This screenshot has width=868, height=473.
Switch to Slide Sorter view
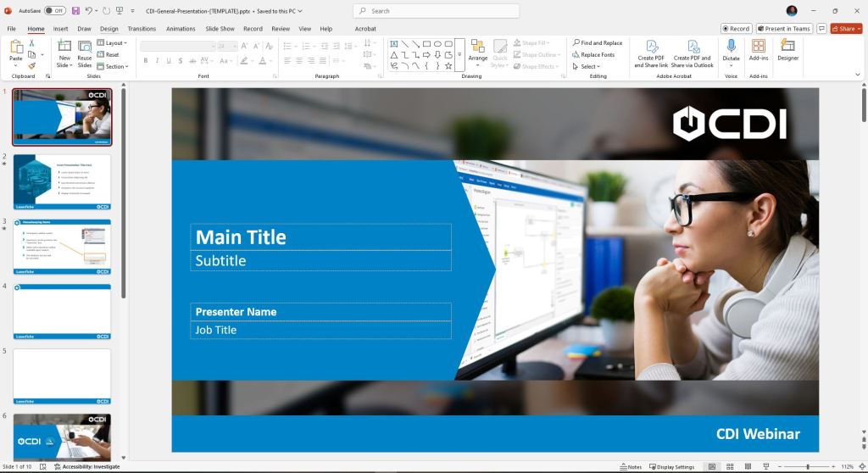pyautogui.click(x=730, y=466)
